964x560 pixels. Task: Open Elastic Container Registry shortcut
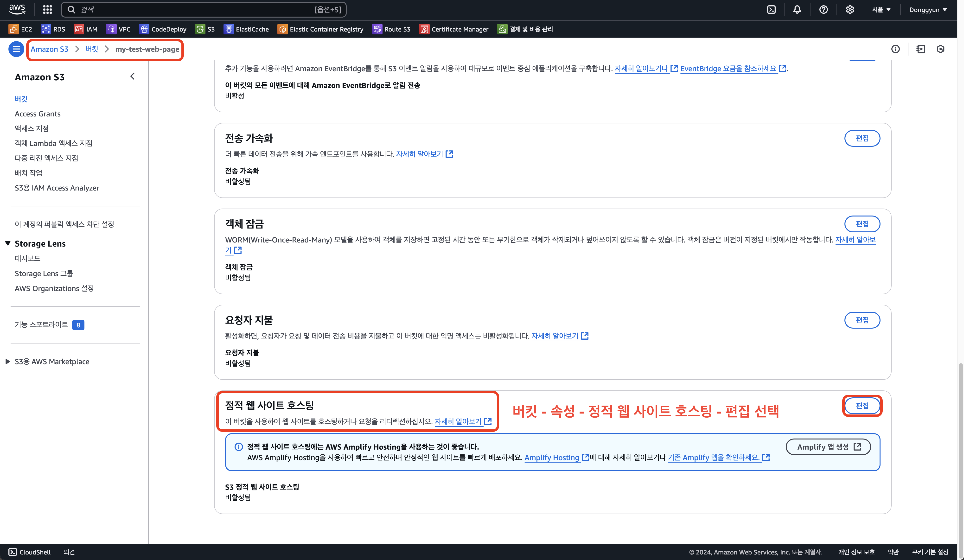pyautogui.click(x=320, y=29)
